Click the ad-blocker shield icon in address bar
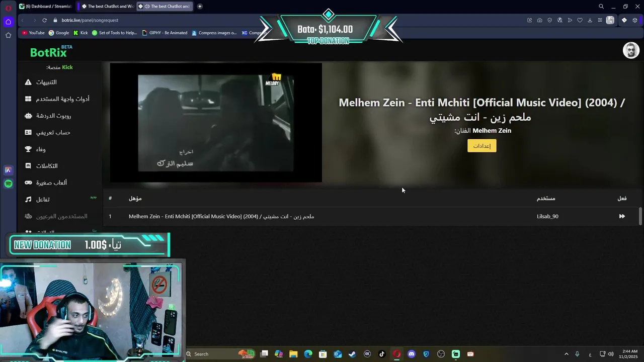The height and width of the screenshot is (362, 644). coord(549,20)
